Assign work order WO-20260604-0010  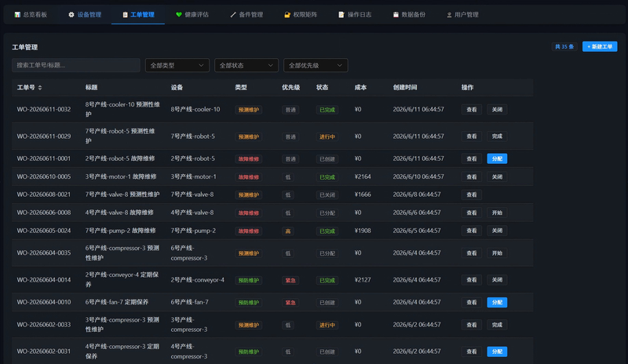[497, 303]
